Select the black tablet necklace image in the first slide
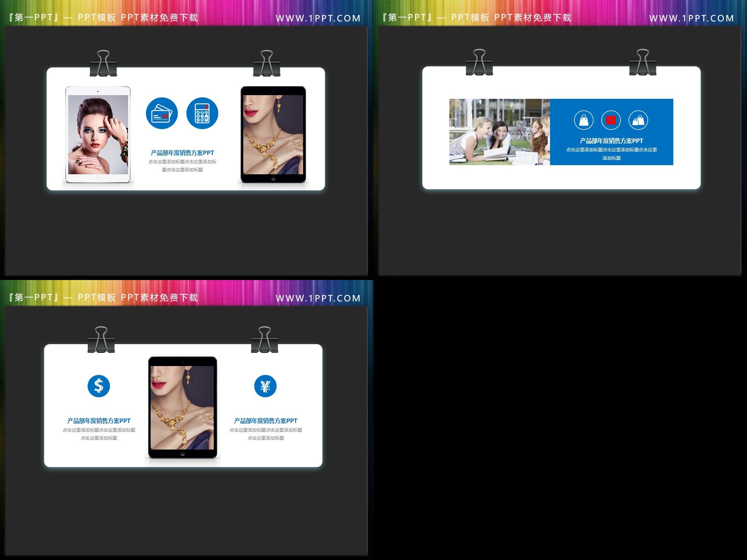 (273, 135)
